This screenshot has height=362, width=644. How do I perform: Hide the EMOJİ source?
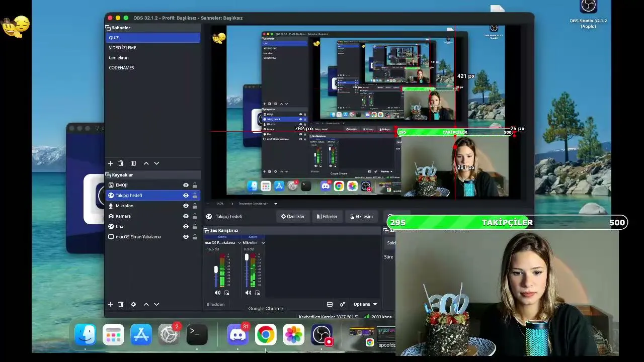click(186, 185)
